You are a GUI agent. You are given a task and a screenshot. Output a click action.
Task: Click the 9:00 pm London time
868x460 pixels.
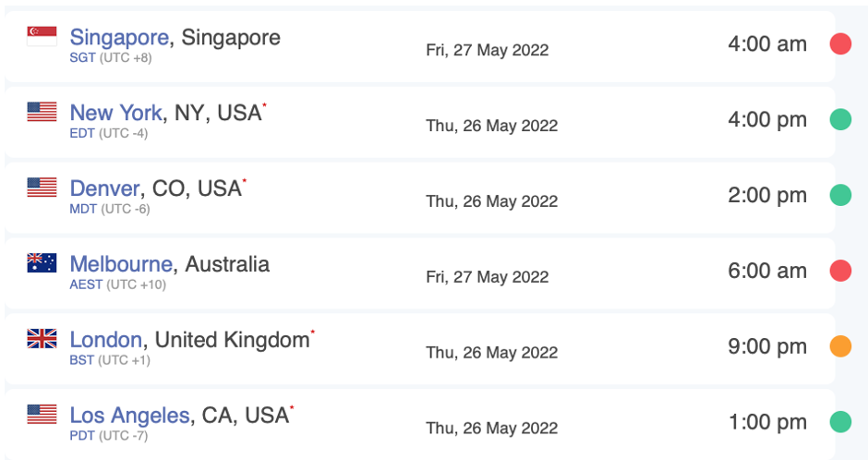(767, 346)
